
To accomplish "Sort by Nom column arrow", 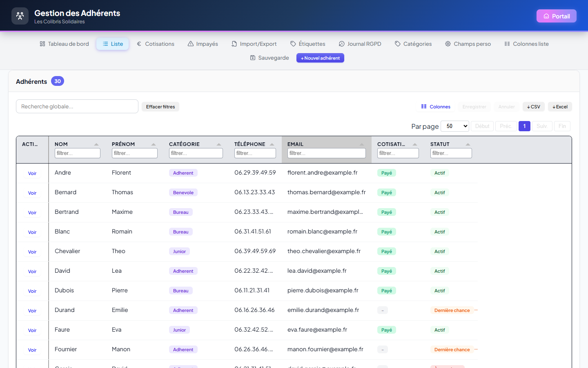I will (96, 144).
